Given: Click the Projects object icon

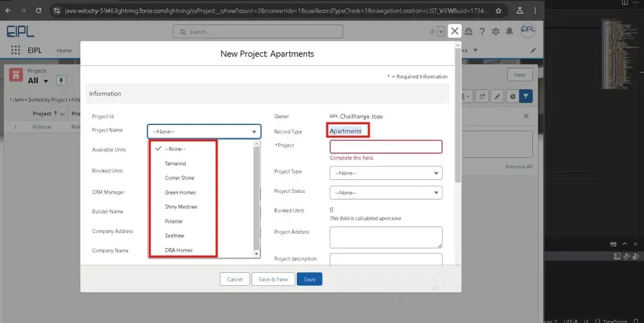Looking at the screenshot, I should coord(16,75).
